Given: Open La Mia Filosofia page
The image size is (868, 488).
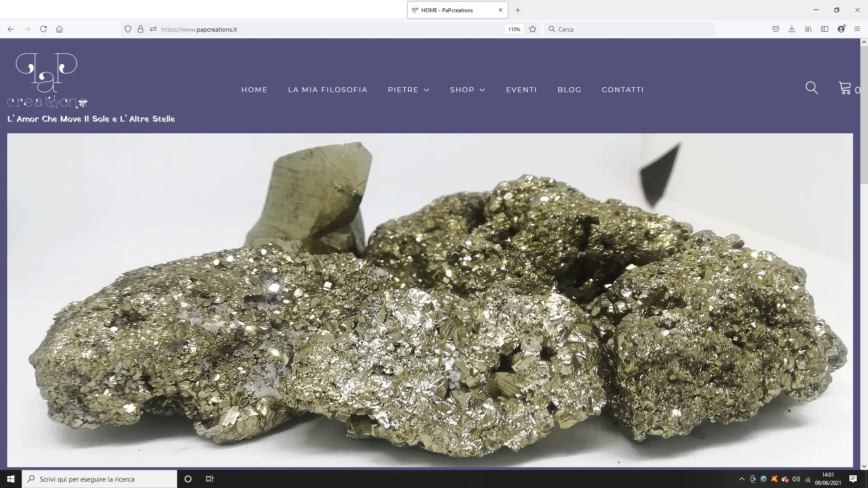Looking at the screenshot, I should (328, 90).
